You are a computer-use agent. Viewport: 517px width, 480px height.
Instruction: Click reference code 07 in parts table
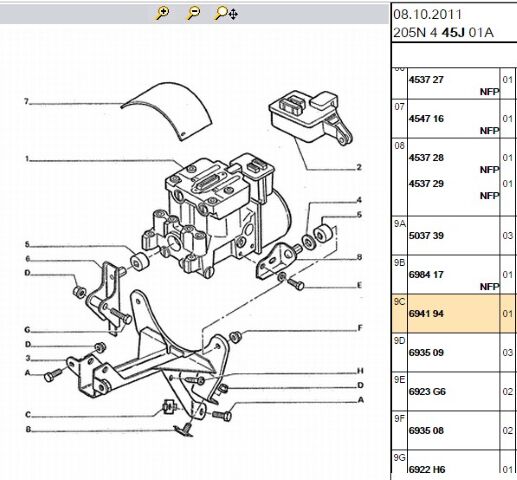pos(399,107)
